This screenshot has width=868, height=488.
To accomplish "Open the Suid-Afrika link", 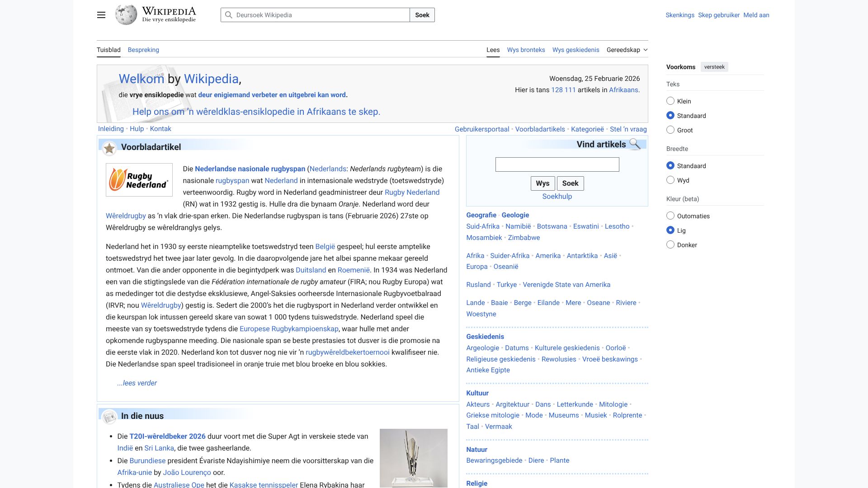I will [483, 226].
